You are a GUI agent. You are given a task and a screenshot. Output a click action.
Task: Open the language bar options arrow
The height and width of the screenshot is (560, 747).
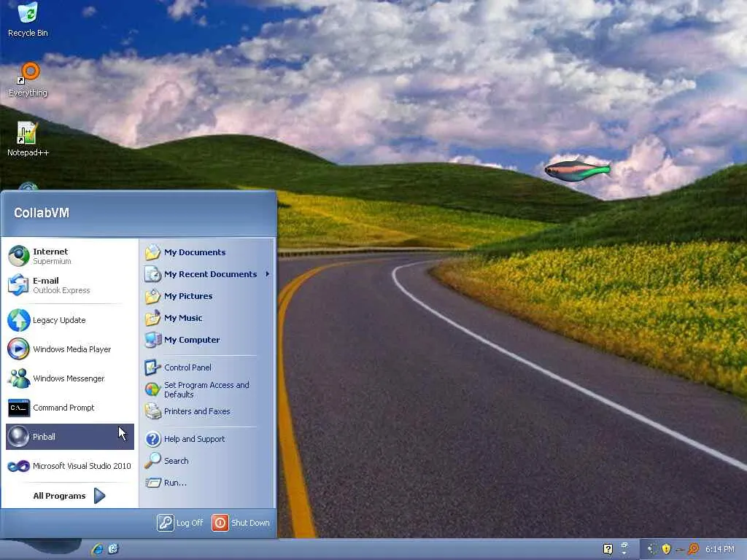click(624, 553)
